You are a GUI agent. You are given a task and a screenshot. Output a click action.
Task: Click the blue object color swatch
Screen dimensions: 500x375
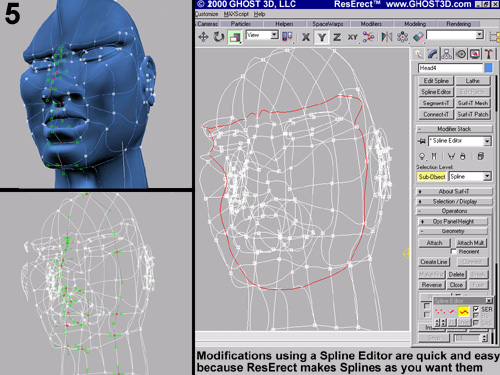click(488, 68)
